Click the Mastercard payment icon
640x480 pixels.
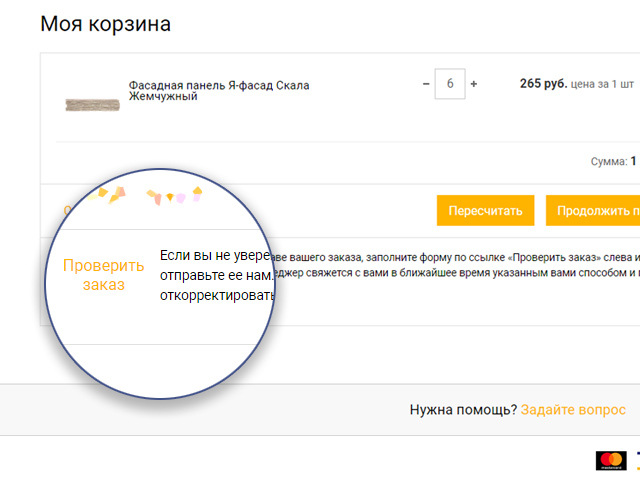(x=611, y=460)
